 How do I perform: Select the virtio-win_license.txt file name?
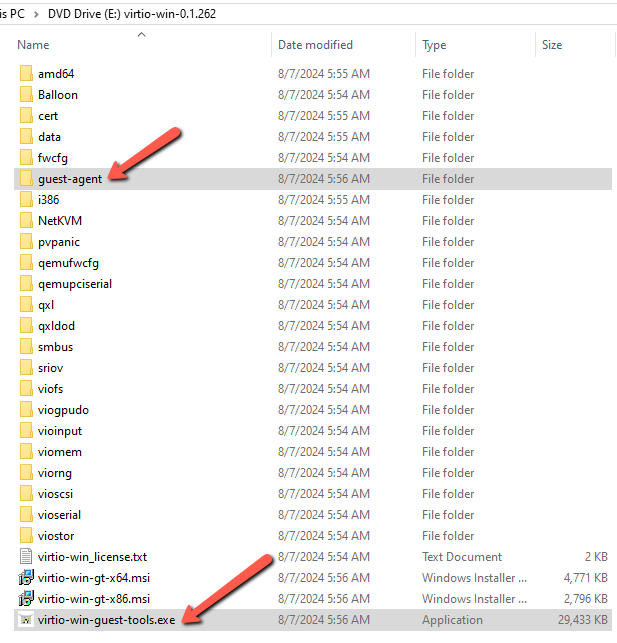click(x=92, y=557)
